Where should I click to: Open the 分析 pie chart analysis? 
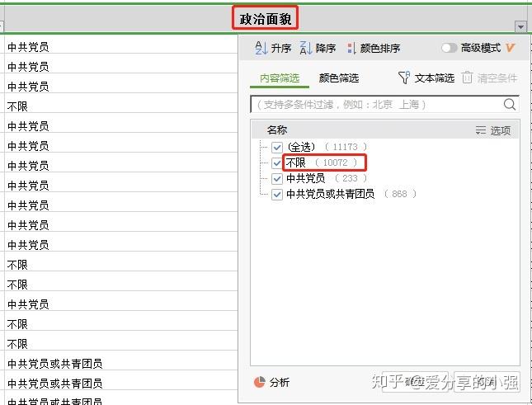pyautogui.click(x=260, y=382)
